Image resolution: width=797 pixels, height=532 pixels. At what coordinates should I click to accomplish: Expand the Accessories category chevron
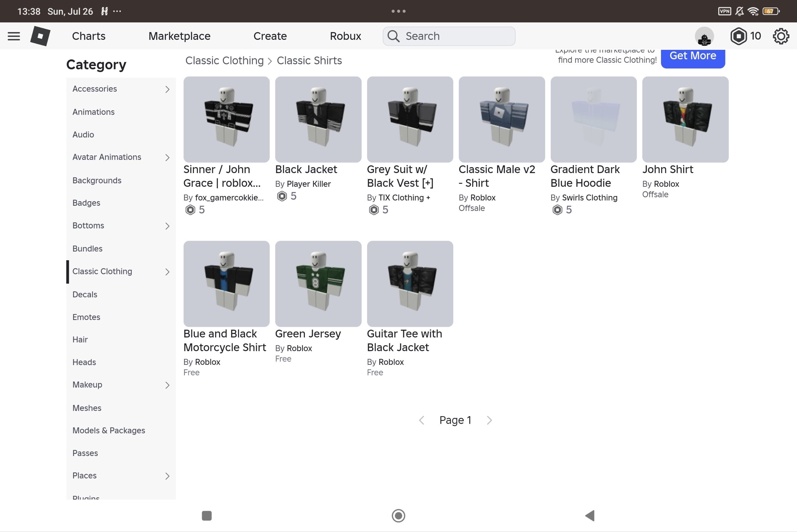pos(167,89)
